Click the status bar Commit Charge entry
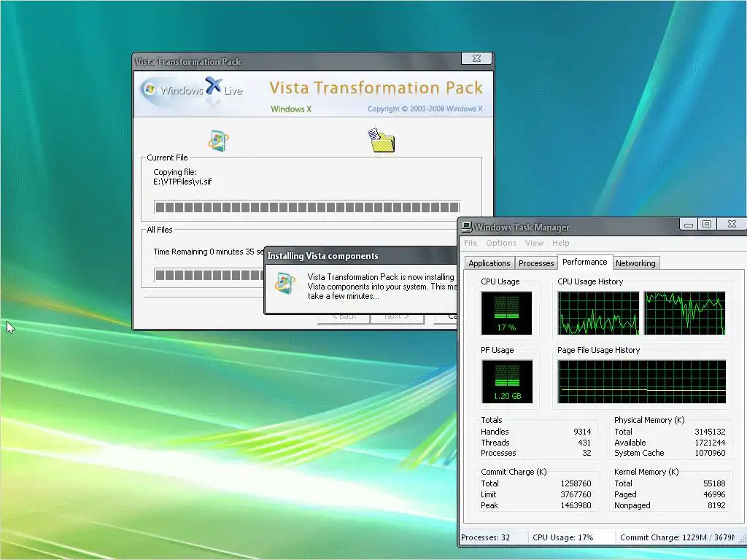Screen dimensions: 747x560 tap(677, 537)
